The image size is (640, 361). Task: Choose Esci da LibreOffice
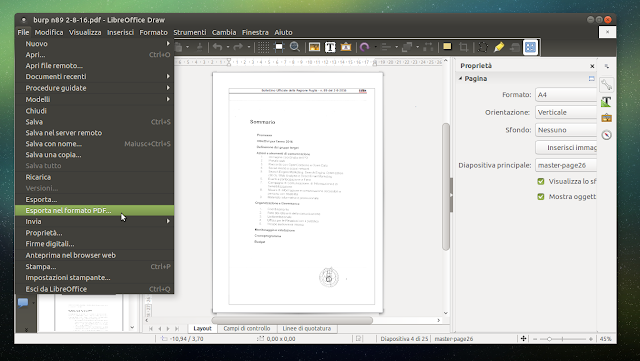coord(95,289)
